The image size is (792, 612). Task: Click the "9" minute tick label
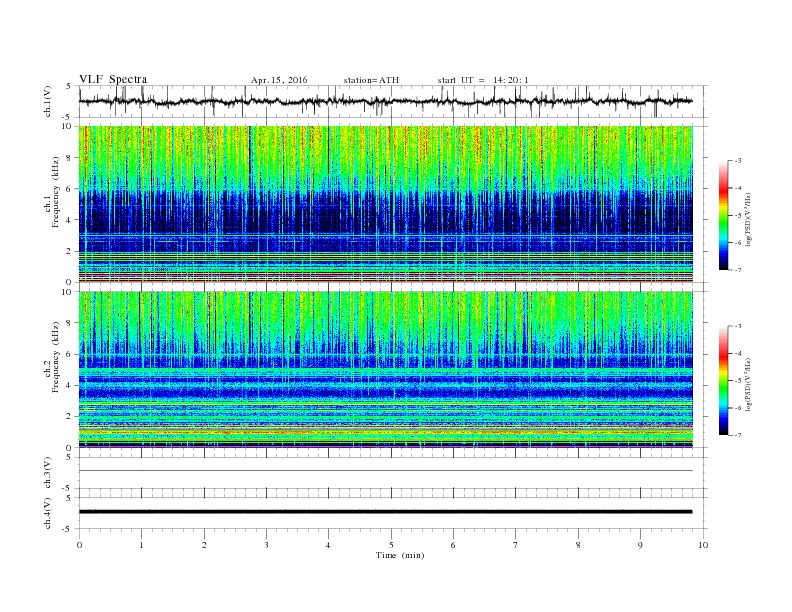click(x=640, y=545)
